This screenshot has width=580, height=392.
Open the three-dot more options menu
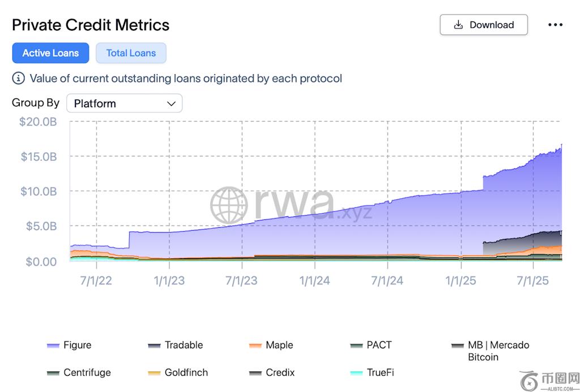click(x=555, y=25)
